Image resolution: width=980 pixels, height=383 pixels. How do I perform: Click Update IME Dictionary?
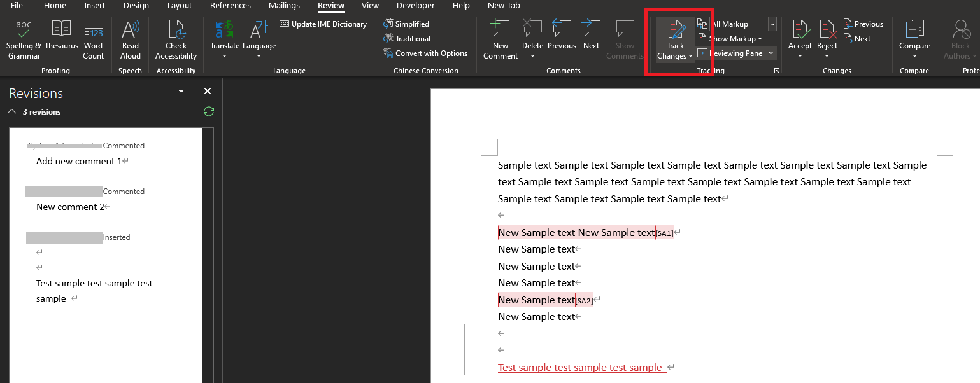(x=323, y=24)
